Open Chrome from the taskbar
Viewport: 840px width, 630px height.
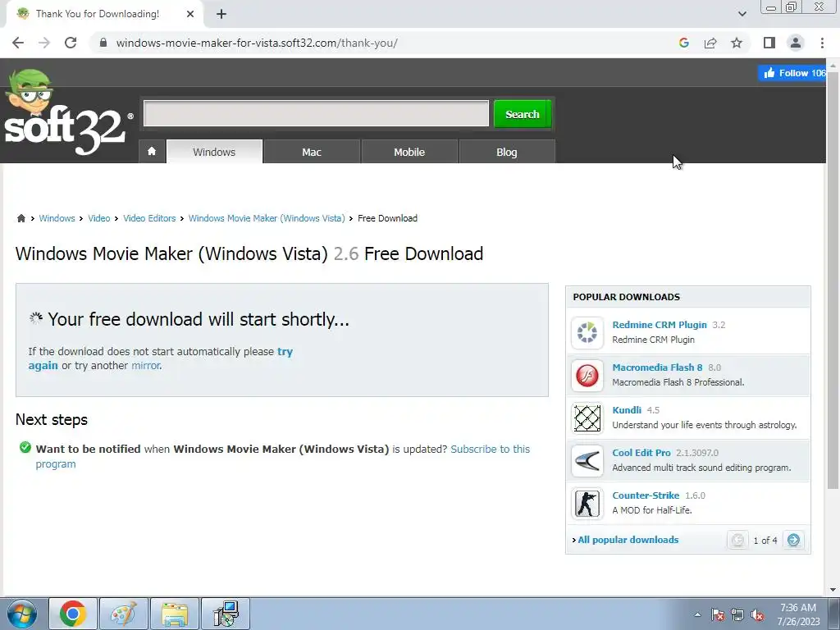point(73,614)
